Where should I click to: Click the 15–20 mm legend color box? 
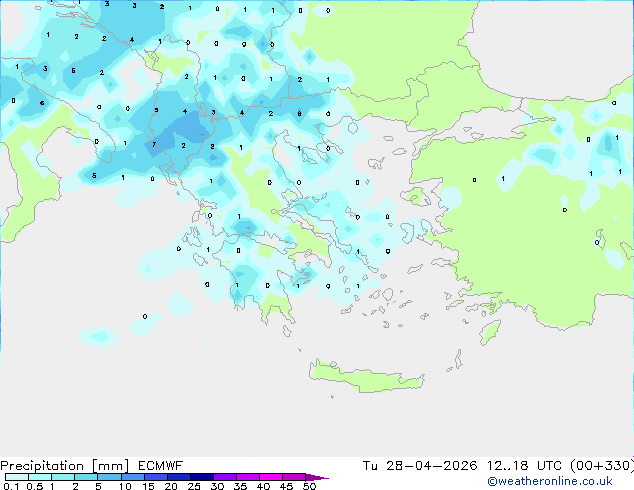pyautogui.click(x=156, y=477)
